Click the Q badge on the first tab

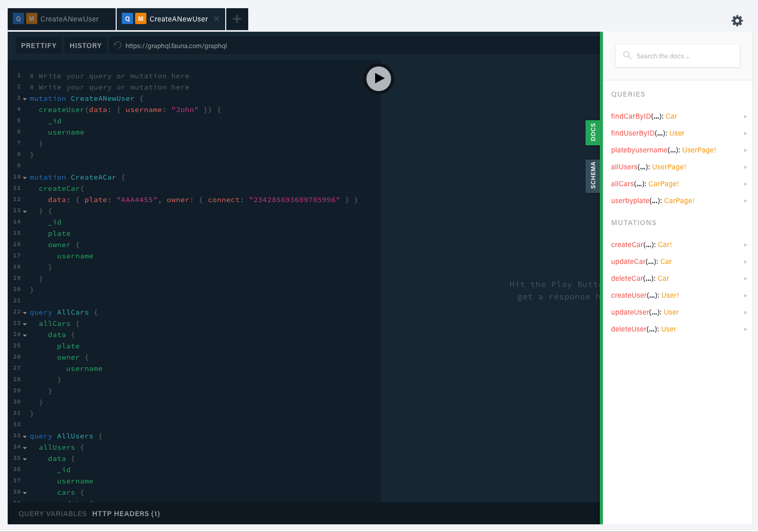coord(18,19)
